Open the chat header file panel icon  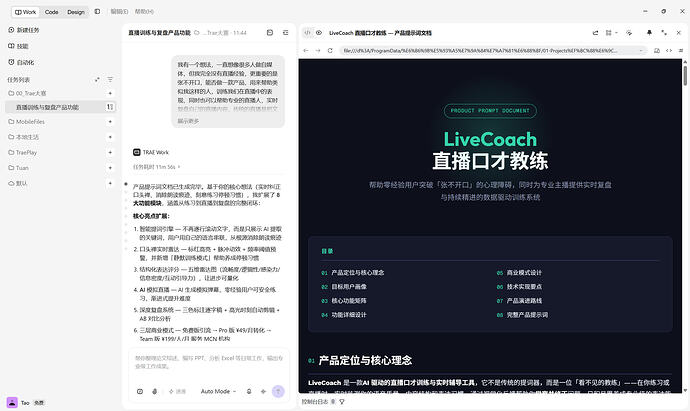[x=270, y=33]
